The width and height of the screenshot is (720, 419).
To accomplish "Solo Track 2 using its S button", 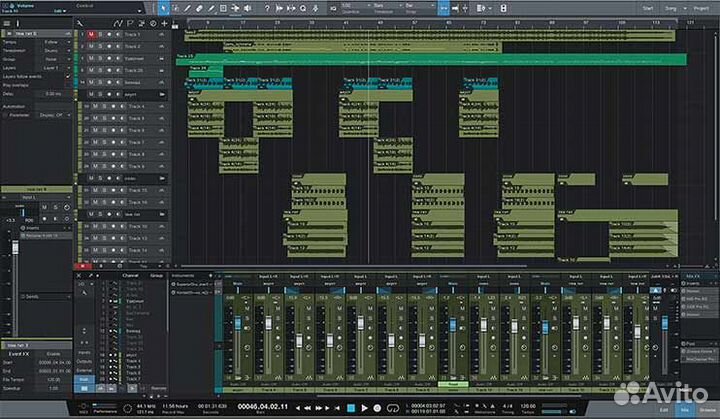I will 101,46.
